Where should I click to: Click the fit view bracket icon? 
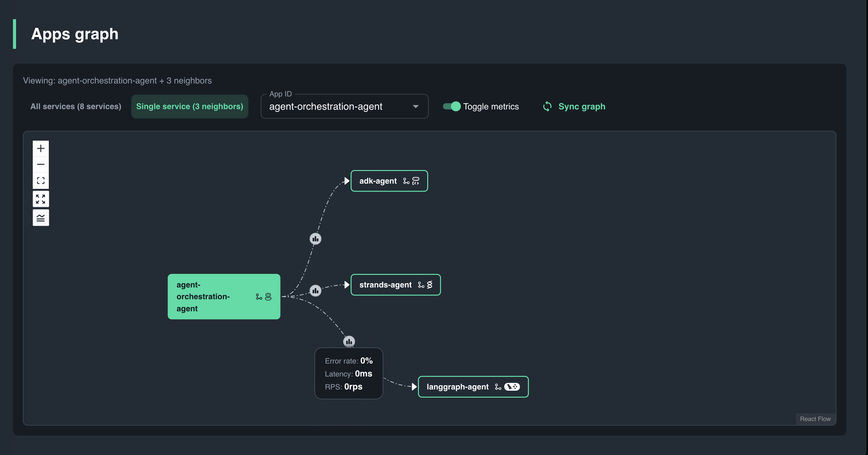click(x=41, y=181)
